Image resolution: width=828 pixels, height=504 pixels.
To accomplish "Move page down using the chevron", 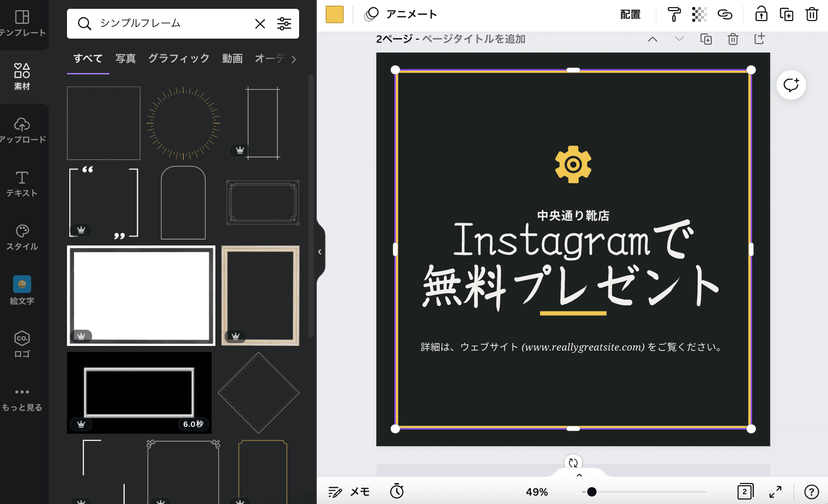I will click(x=679, y=39).
